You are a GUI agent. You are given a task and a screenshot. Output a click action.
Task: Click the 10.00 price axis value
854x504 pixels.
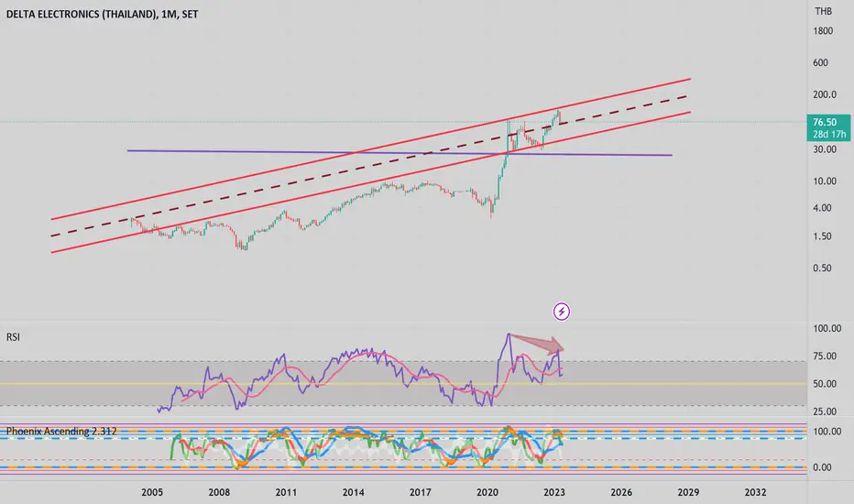(825, 181)
